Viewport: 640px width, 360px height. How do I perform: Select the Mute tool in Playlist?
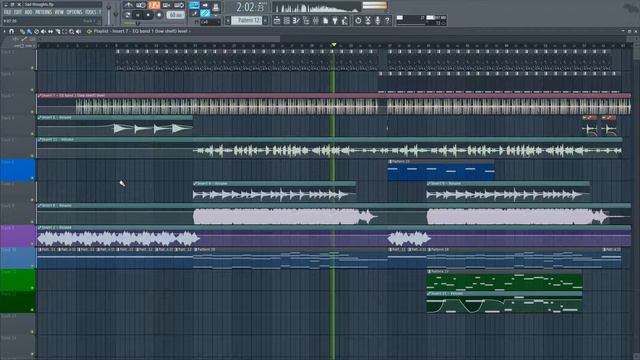coord(43,31)
